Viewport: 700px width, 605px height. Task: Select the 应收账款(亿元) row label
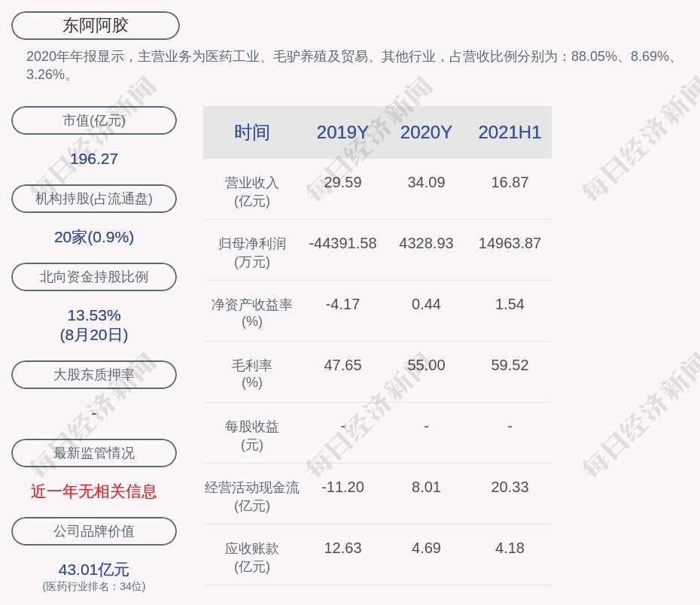click(251, 557)
